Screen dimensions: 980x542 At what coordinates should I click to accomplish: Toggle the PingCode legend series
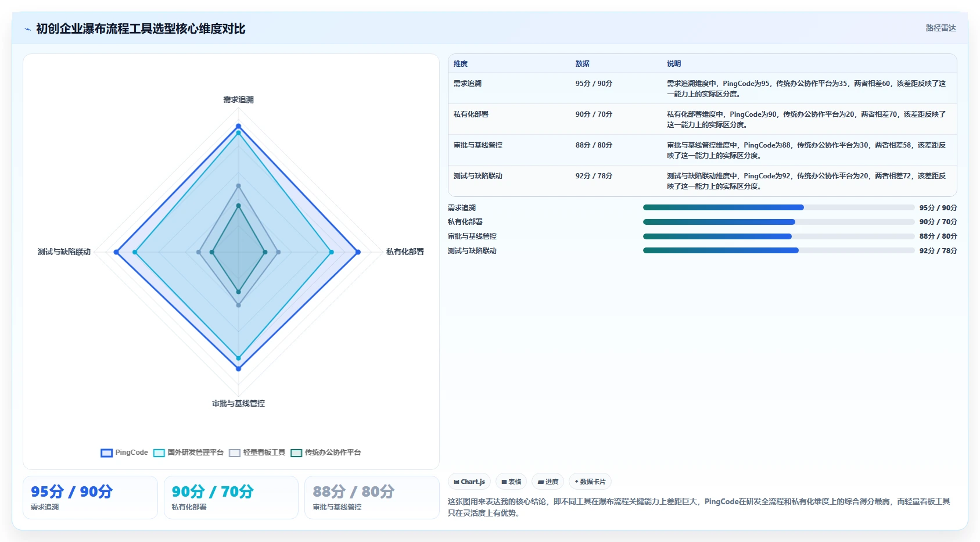(x=124, y=453)
